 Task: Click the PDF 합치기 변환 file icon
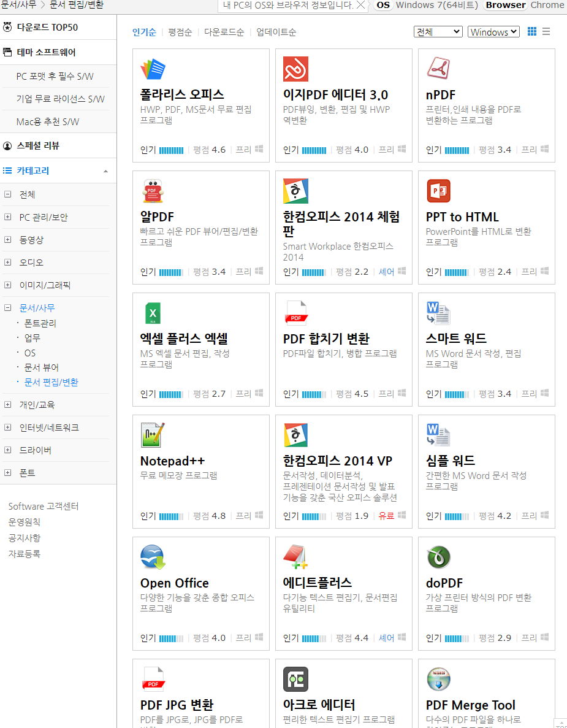[296, 313]
